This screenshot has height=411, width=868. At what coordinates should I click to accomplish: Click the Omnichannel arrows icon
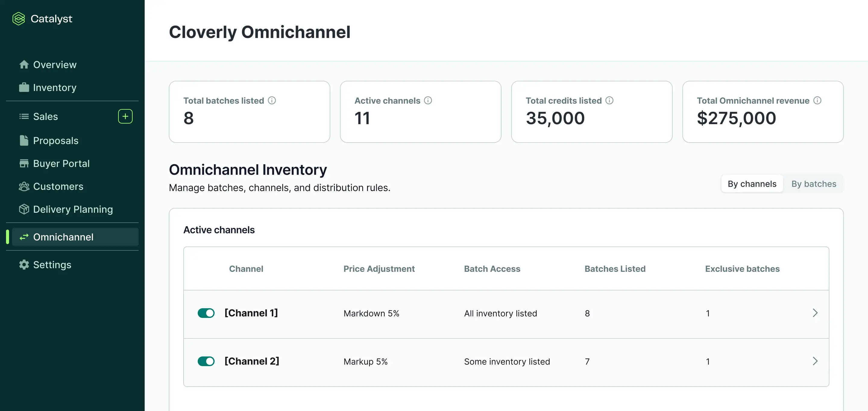24,237
